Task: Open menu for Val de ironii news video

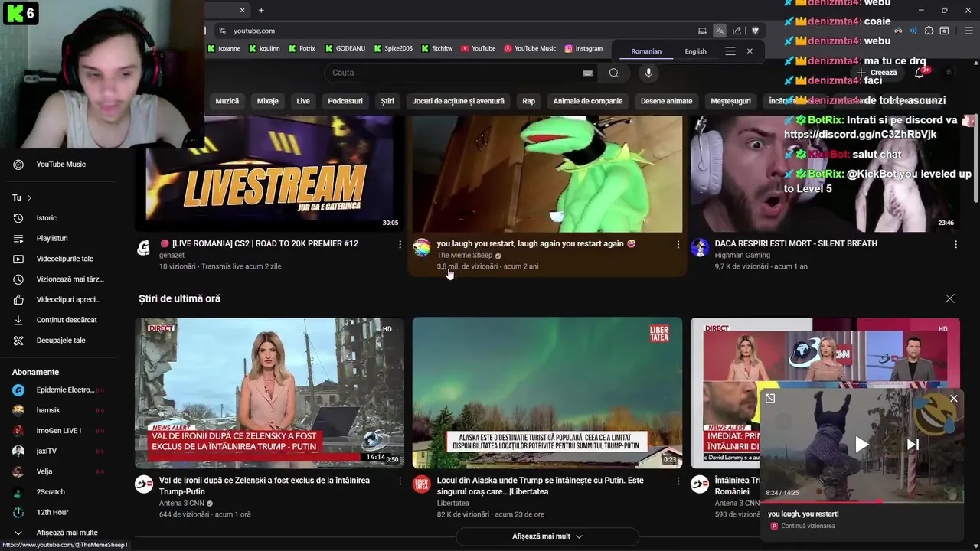Action: point(400,481)
